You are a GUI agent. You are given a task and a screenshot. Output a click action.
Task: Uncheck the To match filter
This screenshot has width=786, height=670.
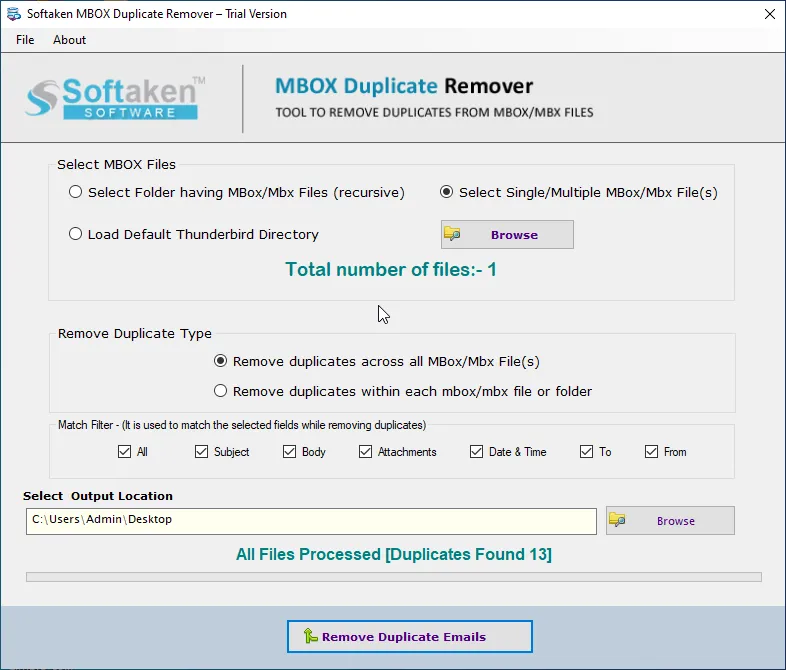point(587,452)
